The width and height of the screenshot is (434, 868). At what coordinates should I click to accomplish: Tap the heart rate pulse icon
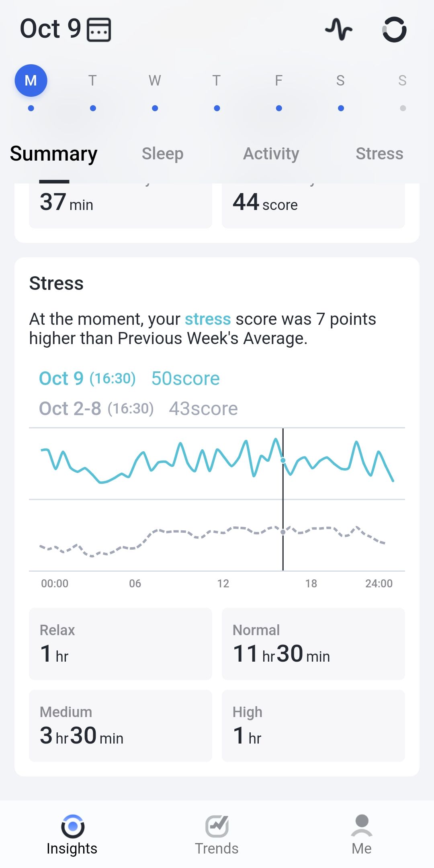[339, 29]
